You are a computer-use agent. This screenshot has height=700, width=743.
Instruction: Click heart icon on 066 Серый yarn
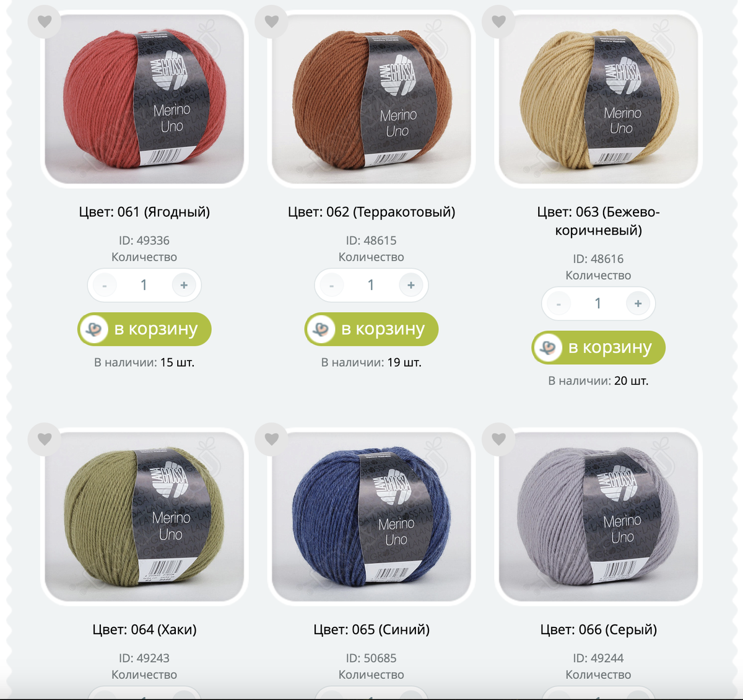[x=498, y=439]
